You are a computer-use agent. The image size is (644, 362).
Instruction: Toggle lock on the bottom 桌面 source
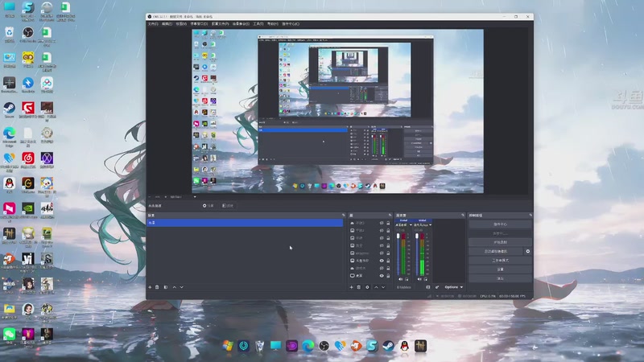pos(388,276)
